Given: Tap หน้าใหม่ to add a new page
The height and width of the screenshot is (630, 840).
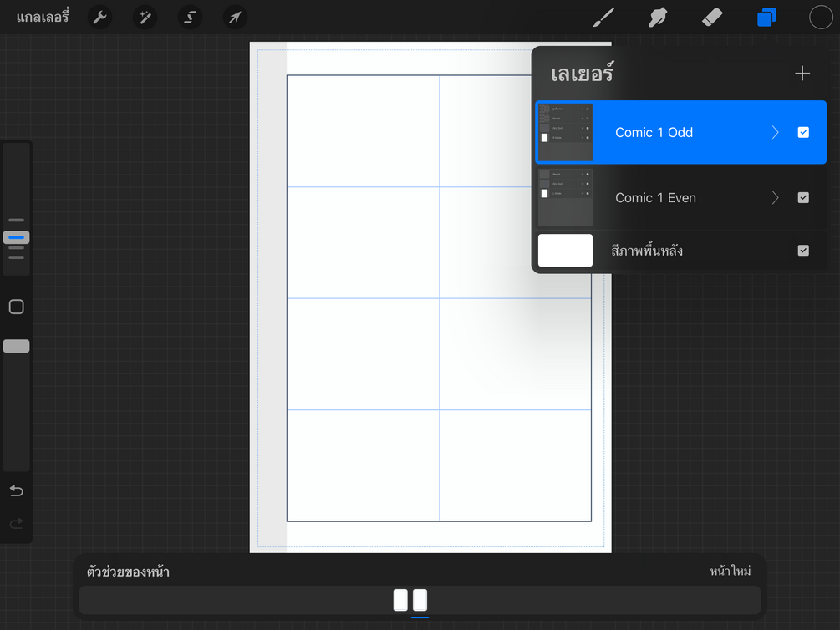Looking at the screenshot, I should point(731,571).
